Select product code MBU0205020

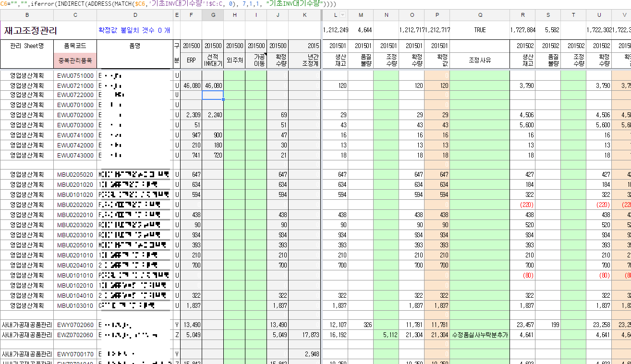[x=75, y=175]
